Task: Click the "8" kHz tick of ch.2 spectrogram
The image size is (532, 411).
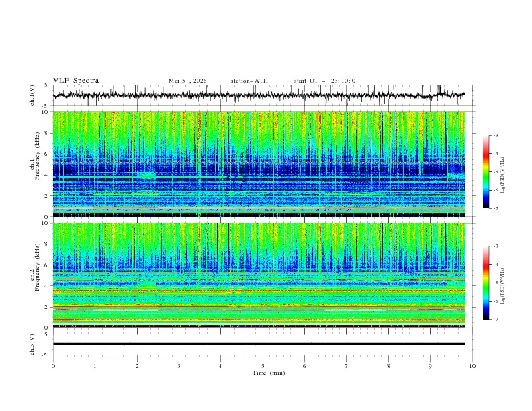Action: [47, 244]
